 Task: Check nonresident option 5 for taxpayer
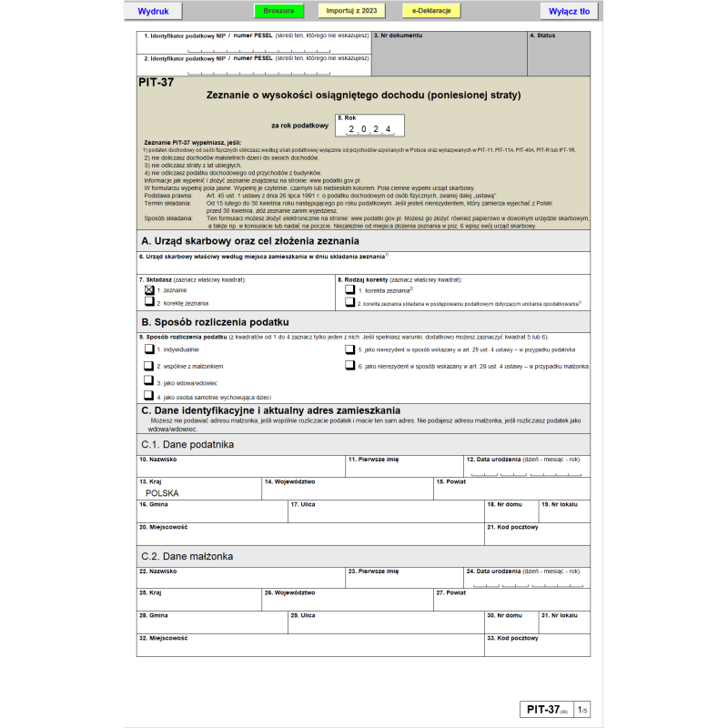[x=349, y=349]
